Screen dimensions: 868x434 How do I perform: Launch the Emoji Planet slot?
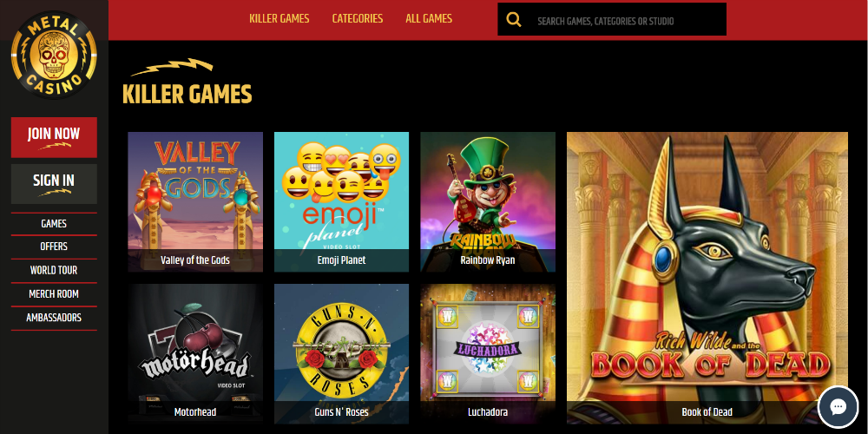click(x=341, y=202)
